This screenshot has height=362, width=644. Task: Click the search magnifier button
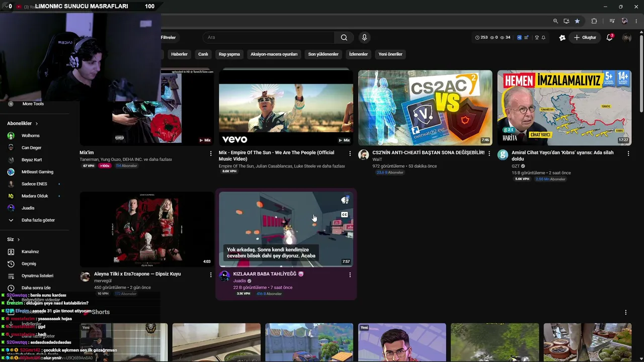tap(344, 37)
